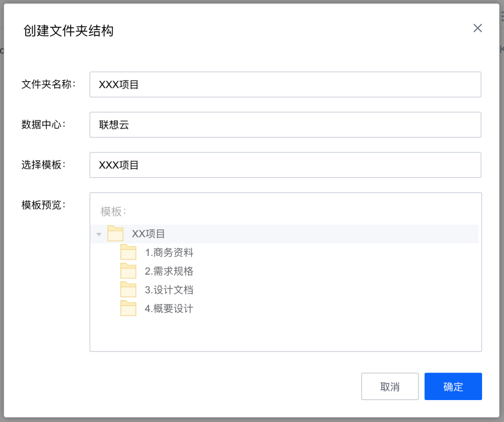Click the dialog title 创建文件夹结构

tap(69, 30)
